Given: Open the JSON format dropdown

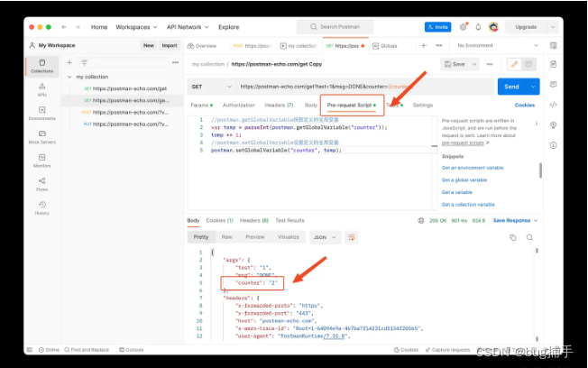Looking at the screenshot, I should pos(325,237).
